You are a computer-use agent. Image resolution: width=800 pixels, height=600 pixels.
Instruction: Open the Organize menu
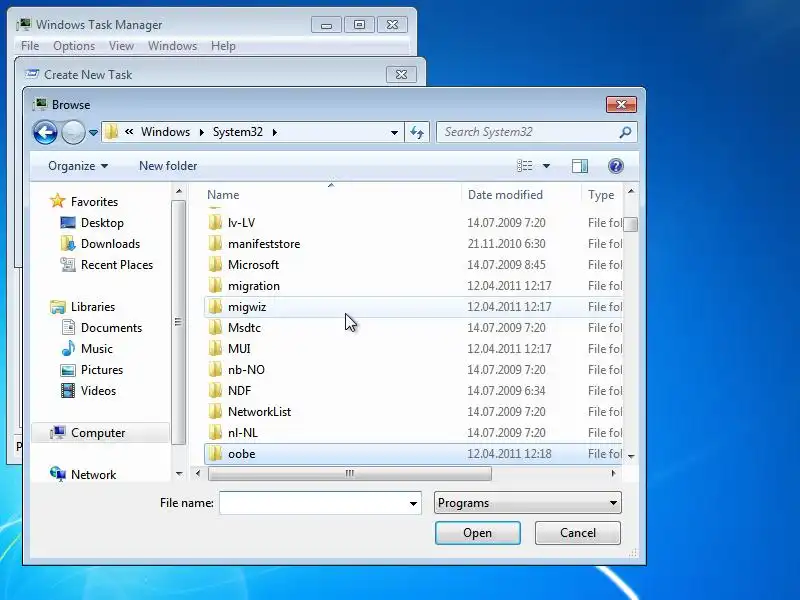click(78, 166)
